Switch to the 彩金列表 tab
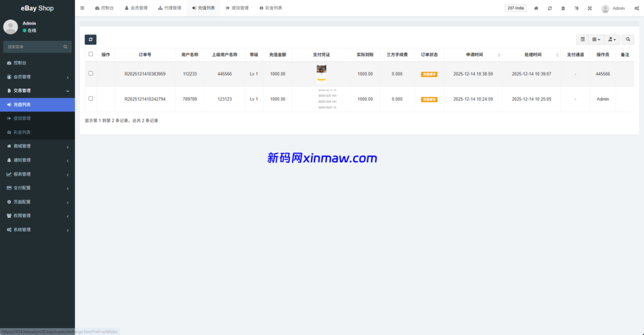The height and width of the screenshot is (335, 644). point(270,8)
